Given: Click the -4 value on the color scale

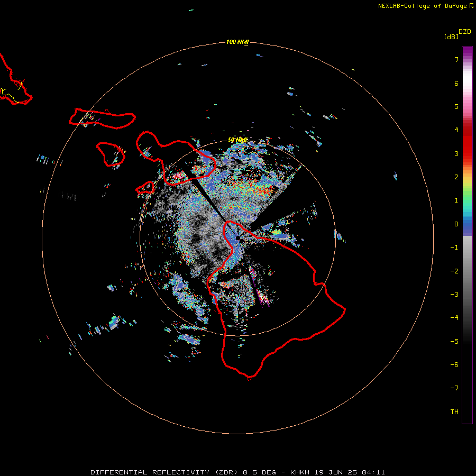Looking at the screenshot, I should click(x=454, y=318).
